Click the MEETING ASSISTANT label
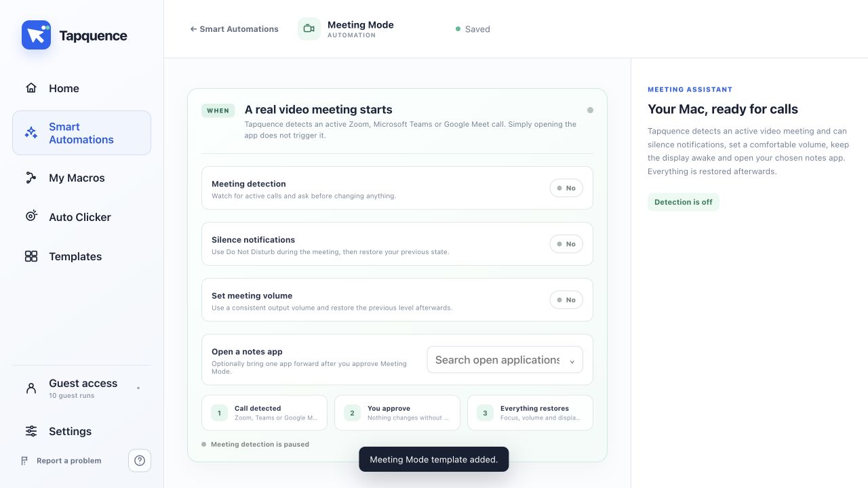This screenshot has width=868, height=488. pos(690,89)
